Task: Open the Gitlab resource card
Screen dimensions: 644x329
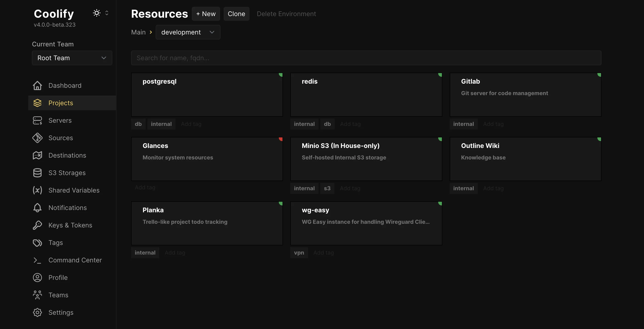Action: tap(525, 95)
